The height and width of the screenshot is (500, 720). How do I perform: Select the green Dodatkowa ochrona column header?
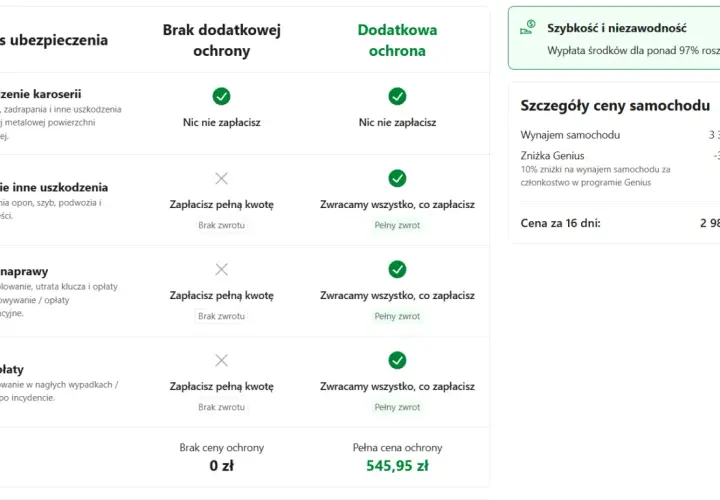click(397, 40)
